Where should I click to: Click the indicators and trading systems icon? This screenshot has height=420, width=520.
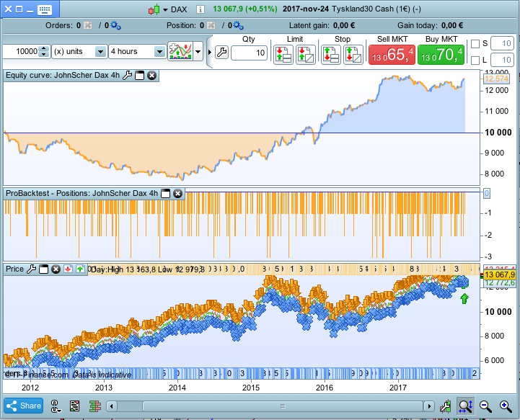[x=180, y=51]
